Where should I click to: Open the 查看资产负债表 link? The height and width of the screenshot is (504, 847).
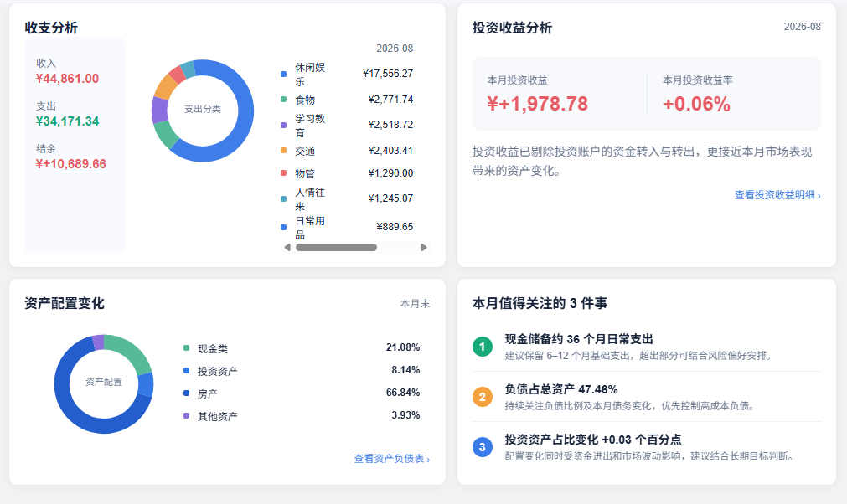point(391,459)
